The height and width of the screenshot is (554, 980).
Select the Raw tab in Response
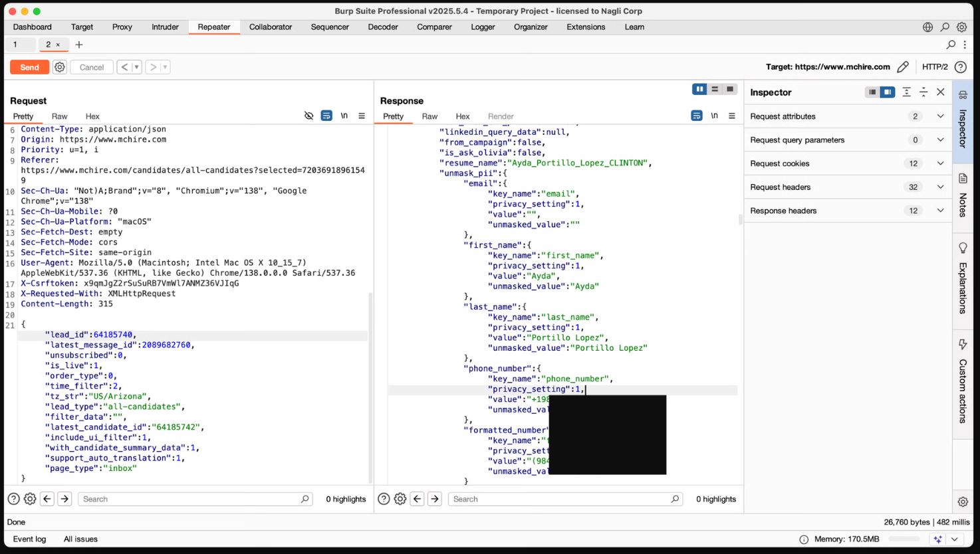click(429, 116)
